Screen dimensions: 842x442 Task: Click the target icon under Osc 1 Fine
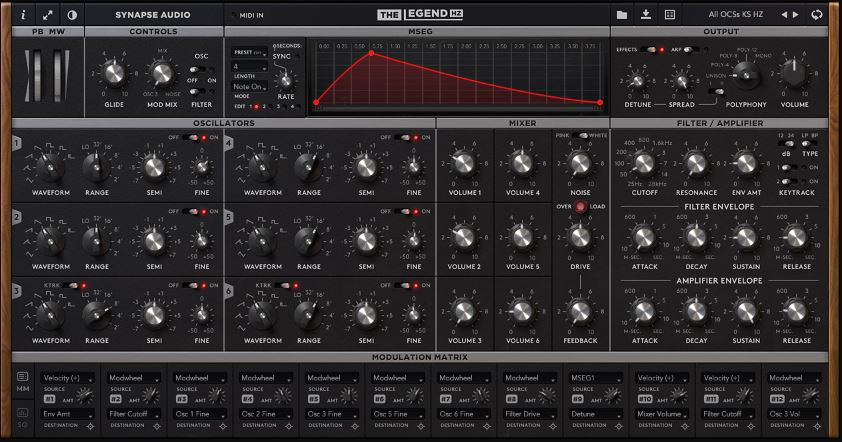tap(222, 426)
